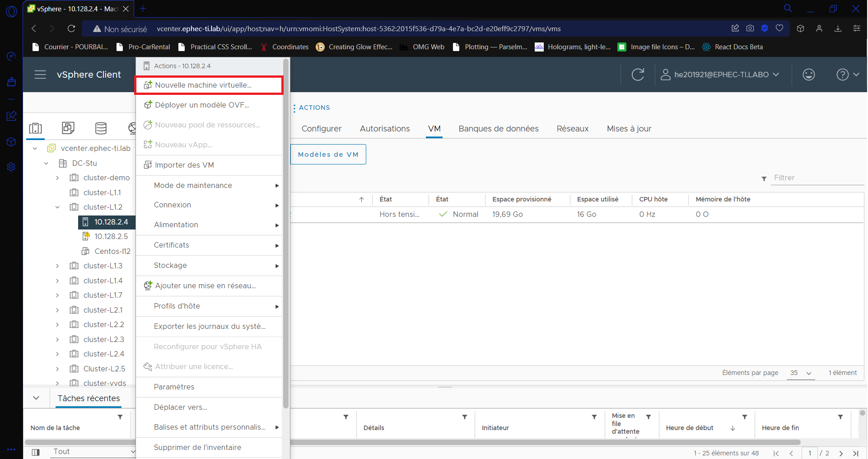This screenshot has height=459, width=868.
Task: Open Mode de maintenance submenu
Action: coord(209,185)
